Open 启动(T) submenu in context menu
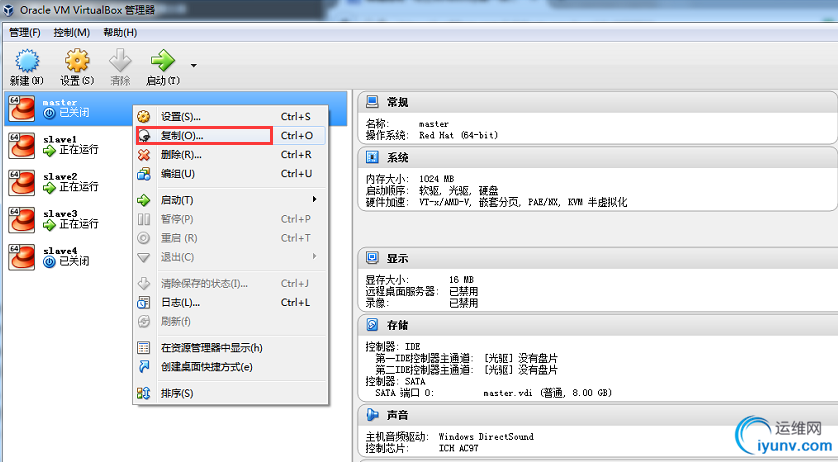 tap(230, 200)
